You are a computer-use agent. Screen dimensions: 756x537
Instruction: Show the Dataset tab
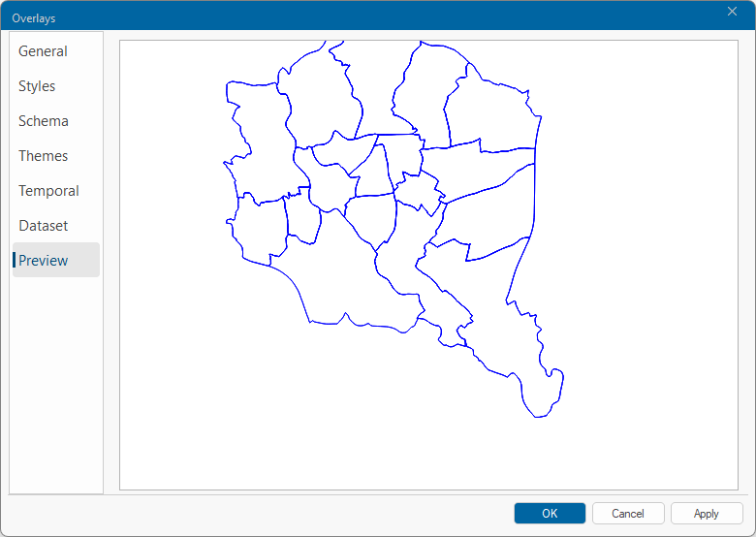click(x=44, y=226)
